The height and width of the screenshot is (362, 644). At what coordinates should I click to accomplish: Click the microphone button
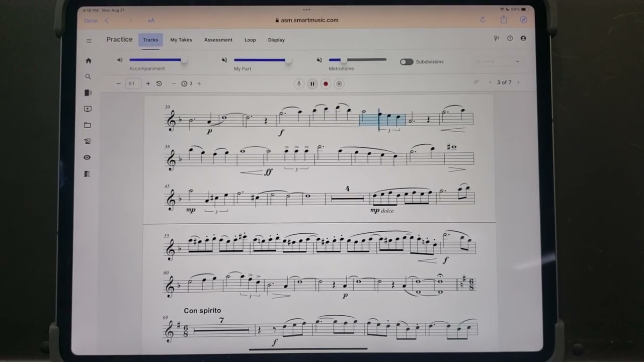299,84
